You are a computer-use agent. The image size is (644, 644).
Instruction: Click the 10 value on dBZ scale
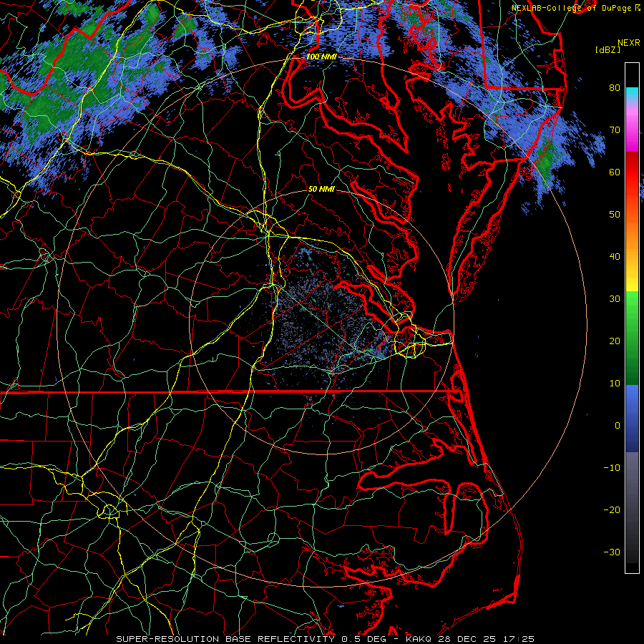pos(615,384)
